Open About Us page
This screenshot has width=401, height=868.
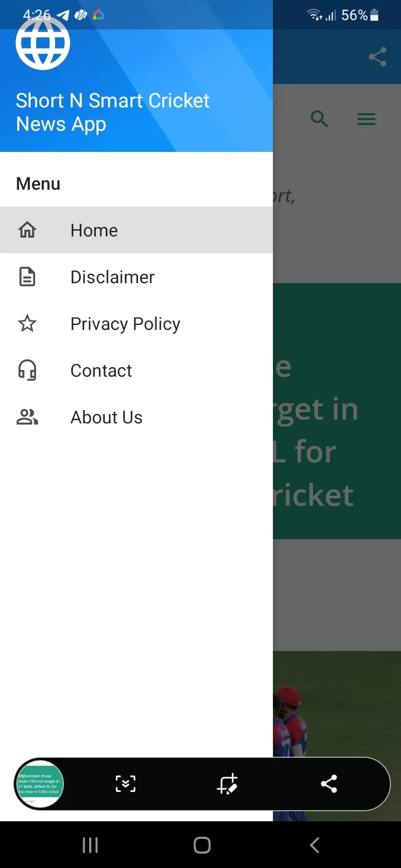pyautogui.click(x=106, y=417)
